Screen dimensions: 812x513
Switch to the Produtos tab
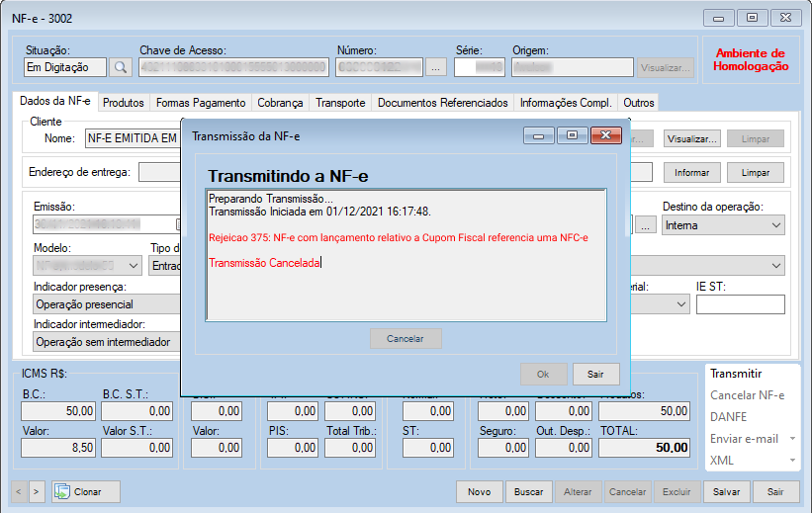point(124,103)
